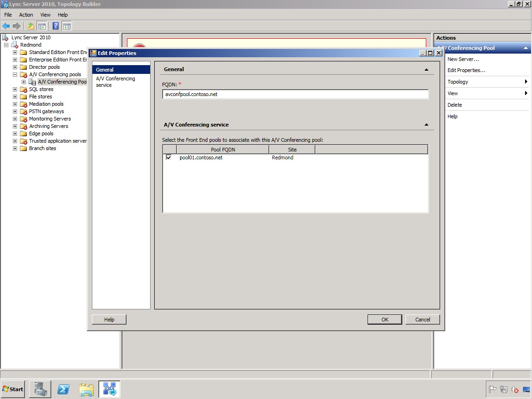The image size is (532, 399).
Task: Click the File stores folder icon
Action: click(x=24, y=97)
